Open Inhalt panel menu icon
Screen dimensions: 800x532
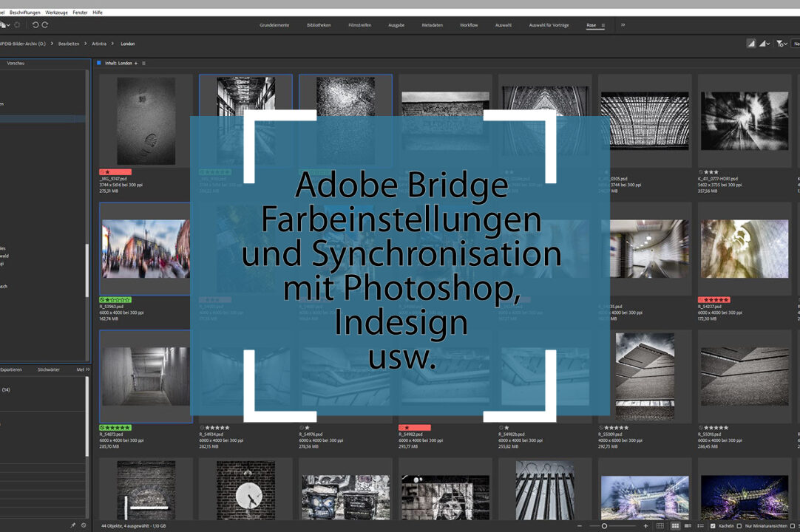pyautogui.click(x=144, y=64)
